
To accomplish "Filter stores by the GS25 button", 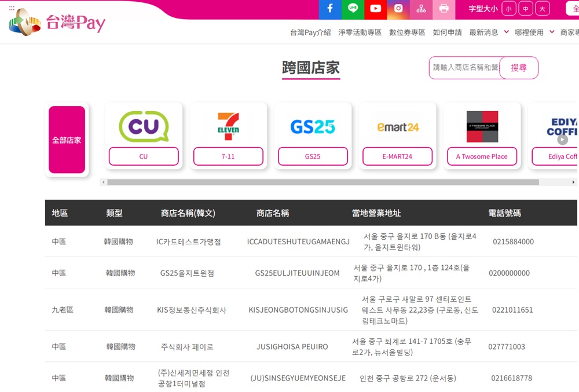I will [x=313, y=156].
